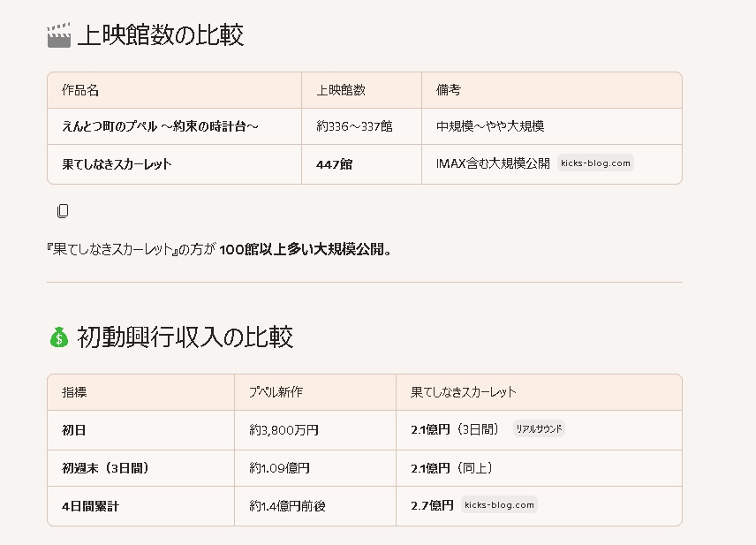Select the 約336～337館 cell

354,126
